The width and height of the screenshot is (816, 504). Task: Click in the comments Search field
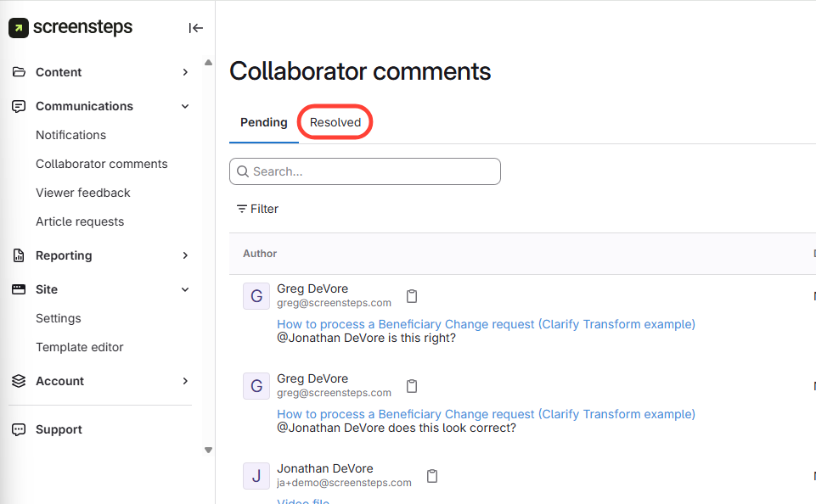365,171
